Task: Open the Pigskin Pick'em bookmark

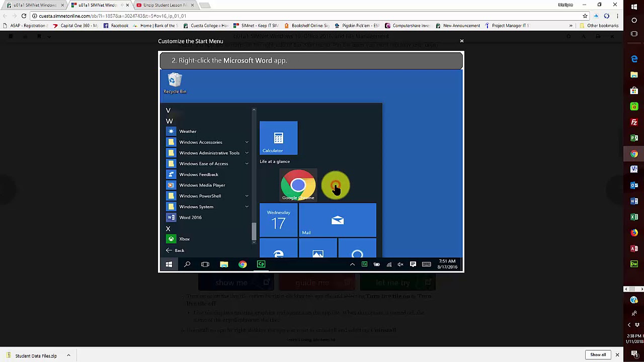Action: click(x=357, y=26)
